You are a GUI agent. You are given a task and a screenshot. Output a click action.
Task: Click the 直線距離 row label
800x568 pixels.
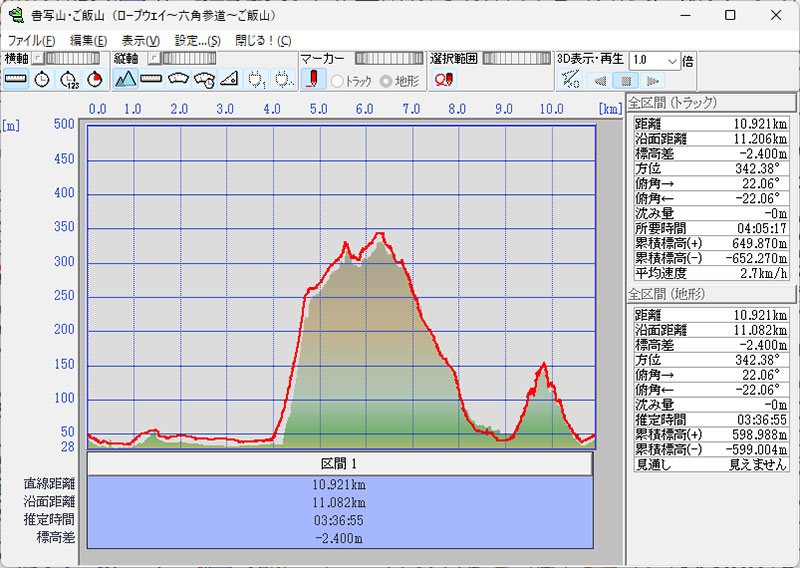coord(49,483)
